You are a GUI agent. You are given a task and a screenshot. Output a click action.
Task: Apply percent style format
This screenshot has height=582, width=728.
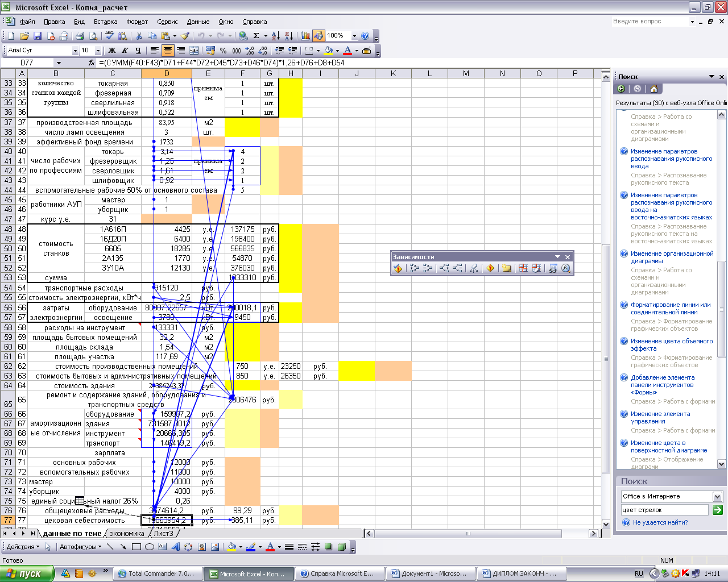223,51
